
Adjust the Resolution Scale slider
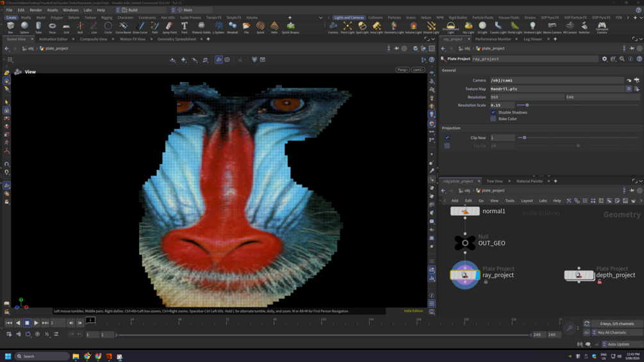click(578, 105)
